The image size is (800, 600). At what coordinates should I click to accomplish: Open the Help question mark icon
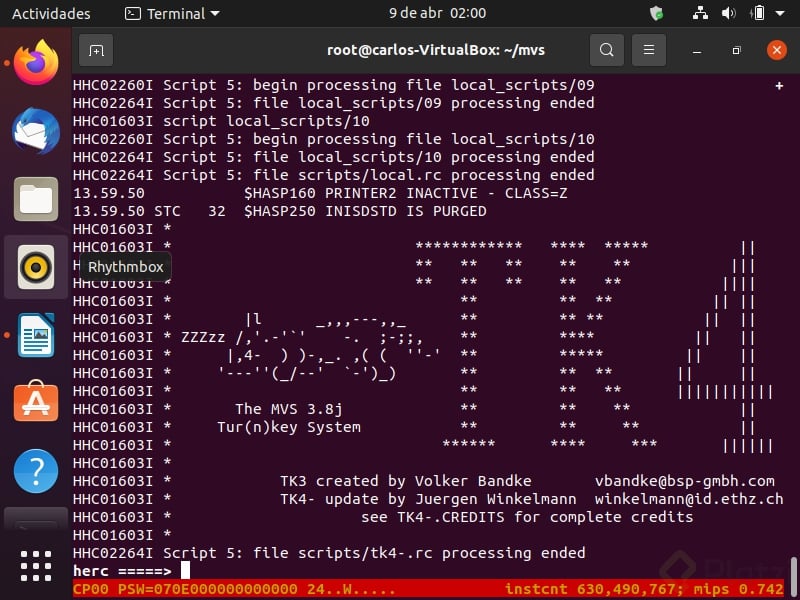pyautogui.click(x=36, y=470)
